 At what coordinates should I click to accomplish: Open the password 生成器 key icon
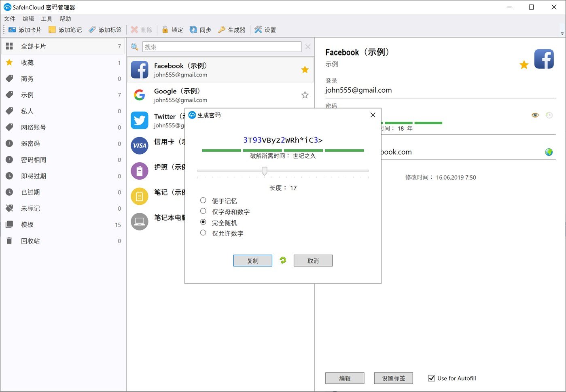pos(222,30)
